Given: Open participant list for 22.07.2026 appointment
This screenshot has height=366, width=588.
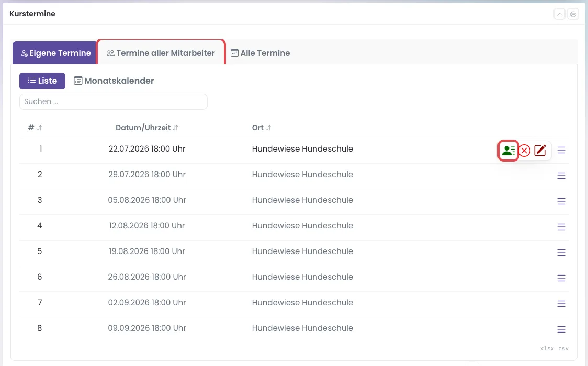Looking at the screenshot, I should point(508,151).
